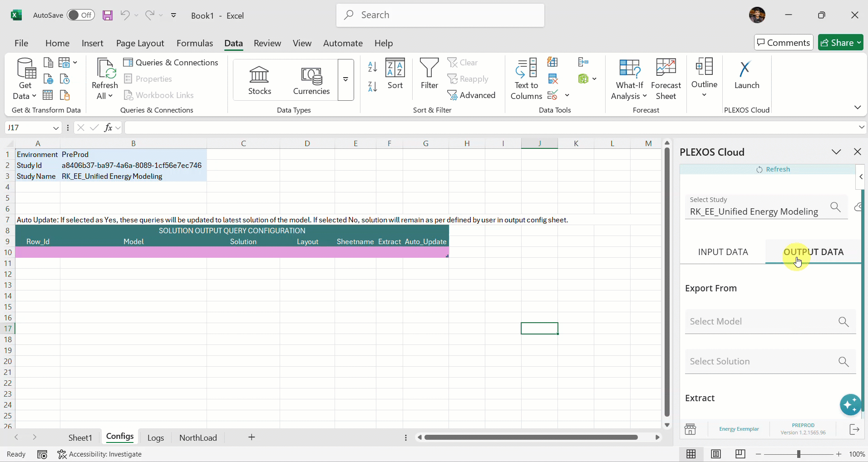Image resolution: width=868 pixels, height=462 pixels.
Task: Toggle the AutoSave switch
Action: point(81,15)
